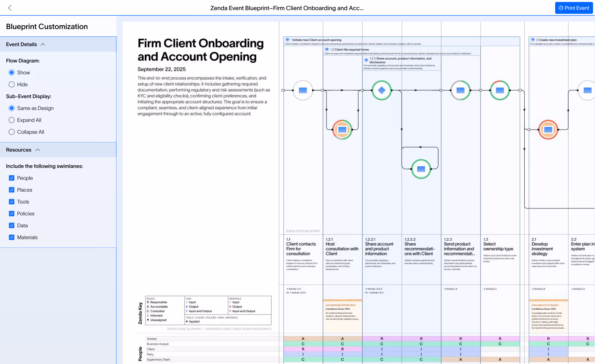This screenshot has width=595, height=364.
Task: Uncheck the Policies swimlane checkbox
Action: pos(12,214)
